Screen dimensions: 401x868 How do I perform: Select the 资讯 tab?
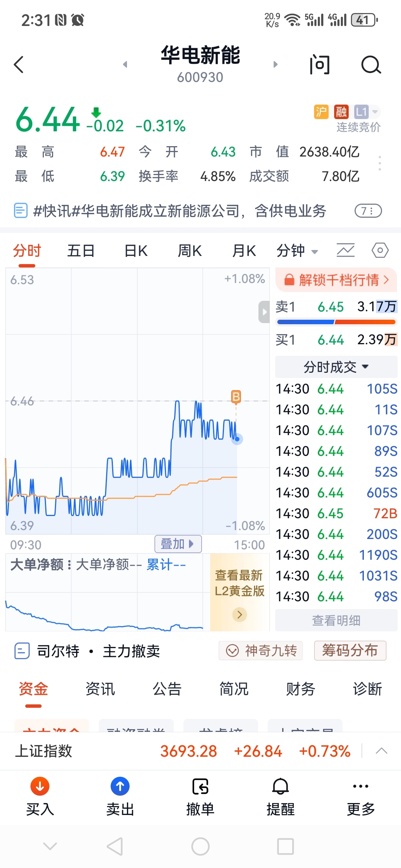click(x=100, y=689)
